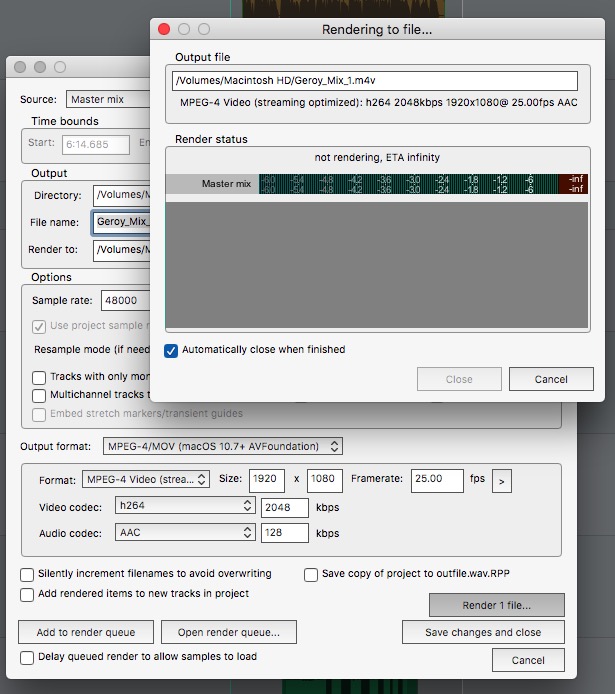Image resolution: width=615 pixels, height=694 pixels.
Task: Open the Format MPEG-4 Video dropdown
Action: 146,479
